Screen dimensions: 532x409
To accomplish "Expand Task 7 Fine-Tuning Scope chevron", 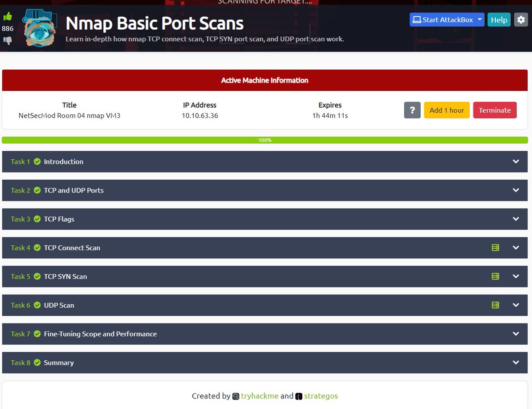I will pos(516,334).
